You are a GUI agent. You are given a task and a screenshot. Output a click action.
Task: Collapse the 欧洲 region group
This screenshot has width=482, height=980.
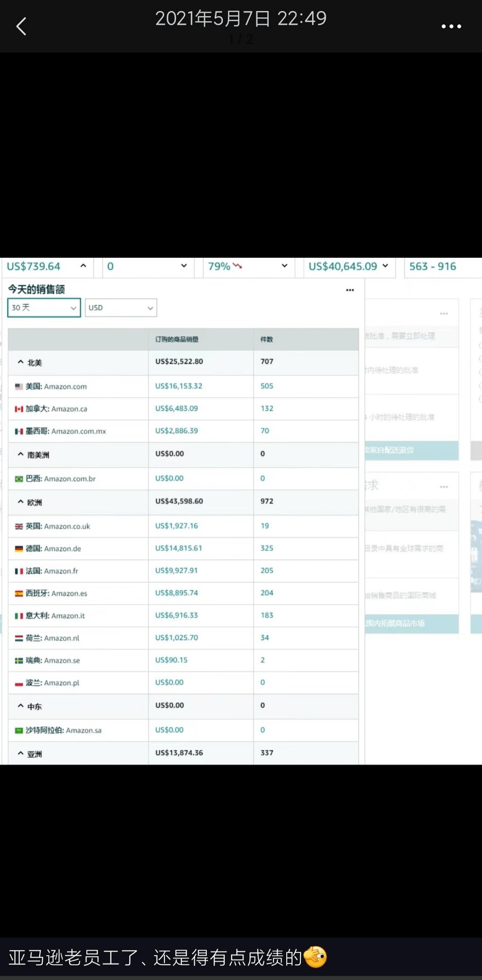tap(21, 502)
